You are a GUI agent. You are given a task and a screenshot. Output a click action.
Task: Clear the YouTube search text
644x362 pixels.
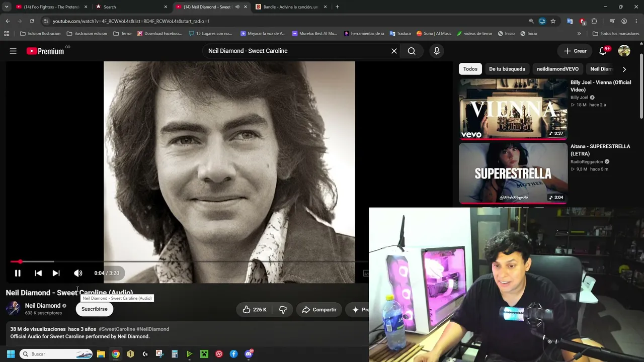pos(394,51)
